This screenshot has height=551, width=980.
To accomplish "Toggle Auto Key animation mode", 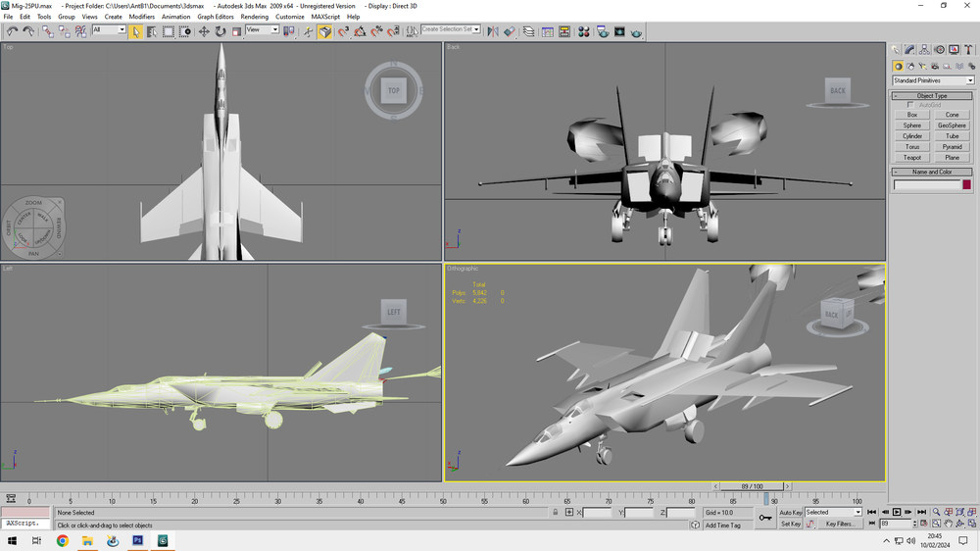I will [790, 512].
